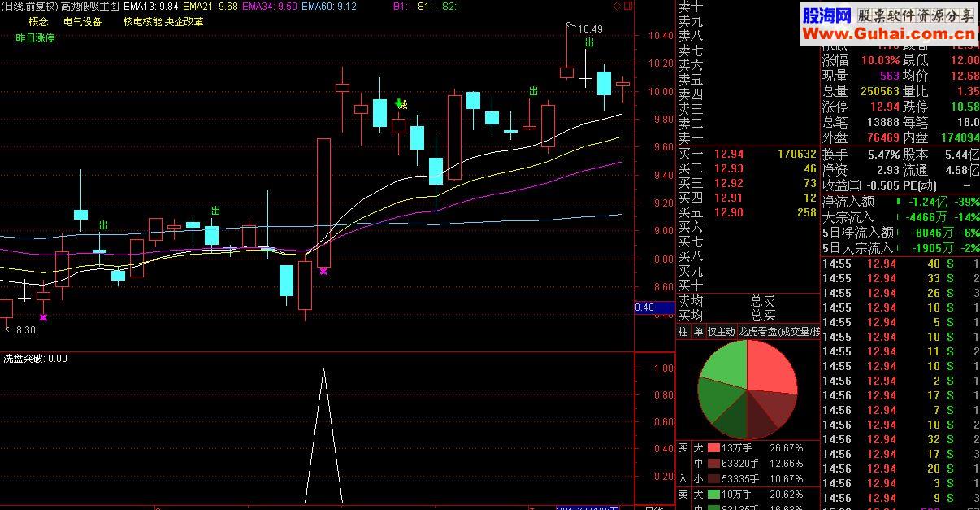The width and height of the screenshot is (980, 510).
Task: Select the EMA34: 9.50 label
Action: pos(270,7)
